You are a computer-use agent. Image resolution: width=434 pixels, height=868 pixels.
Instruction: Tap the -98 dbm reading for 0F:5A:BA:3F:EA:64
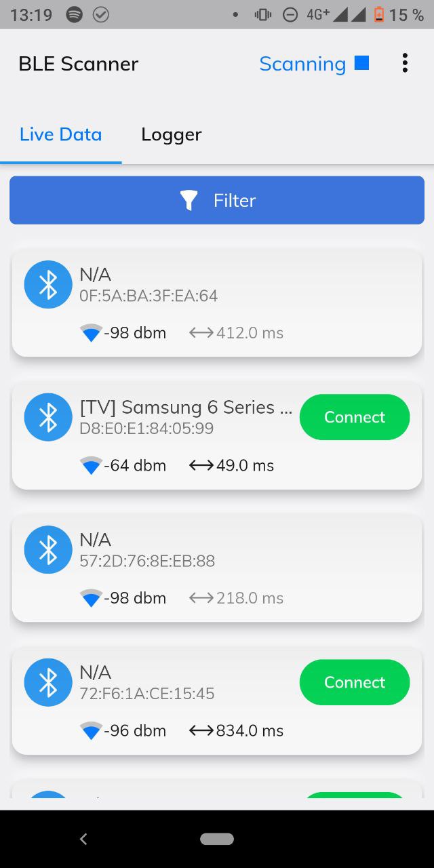click(134, 333)
